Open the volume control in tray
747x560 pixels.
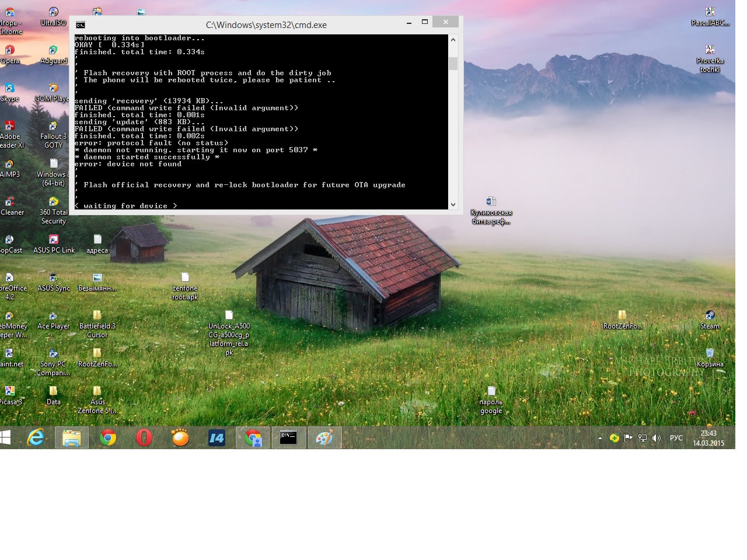(x=657, y=438)
